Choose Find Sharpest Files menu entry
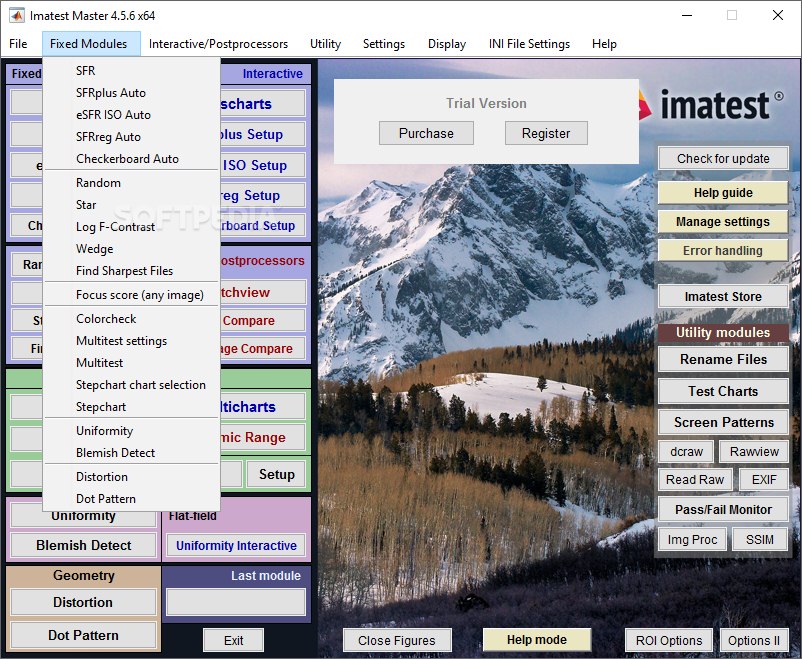 click(132, 271)
